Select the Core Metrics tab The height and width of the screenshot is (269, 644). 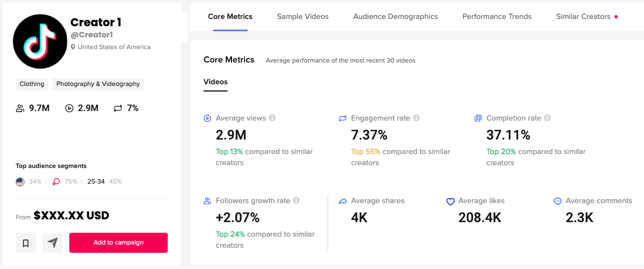click(230, 17)
